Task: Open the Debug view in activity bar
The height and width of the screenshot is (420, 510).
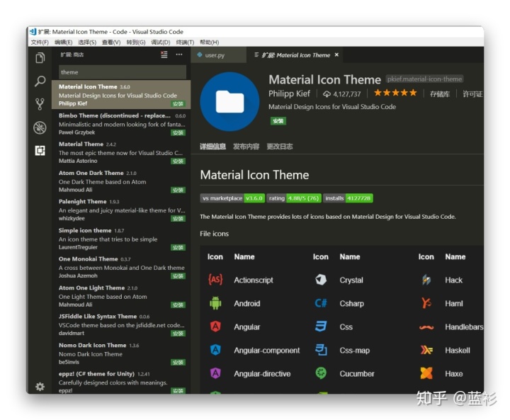Action: pyautogui.click(x=40, y=127)
